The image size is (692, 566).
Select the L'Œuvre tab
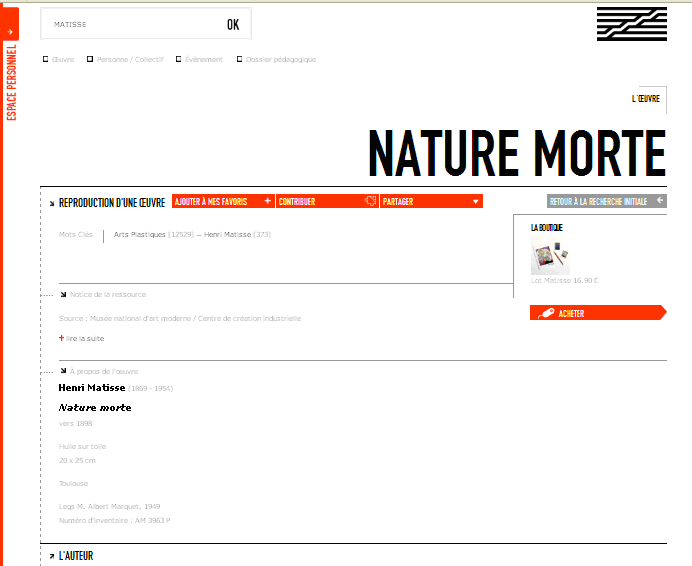tap(646, 99)
